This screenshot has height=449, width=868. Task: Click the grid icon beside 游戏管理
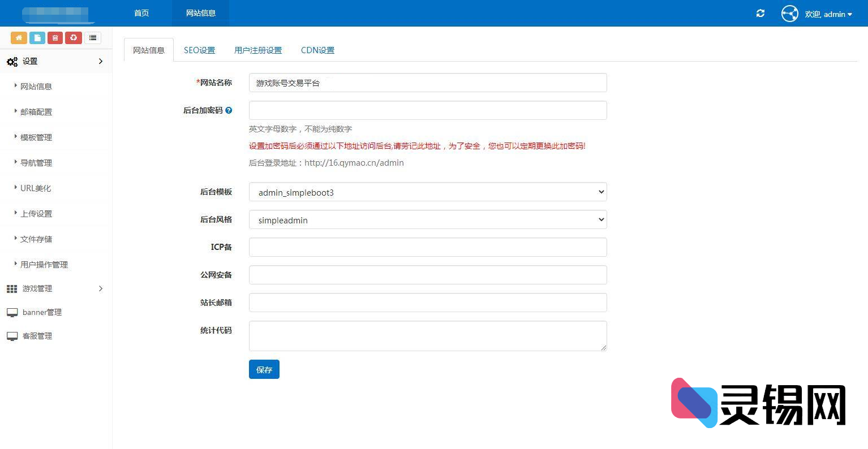coord(12,288)
